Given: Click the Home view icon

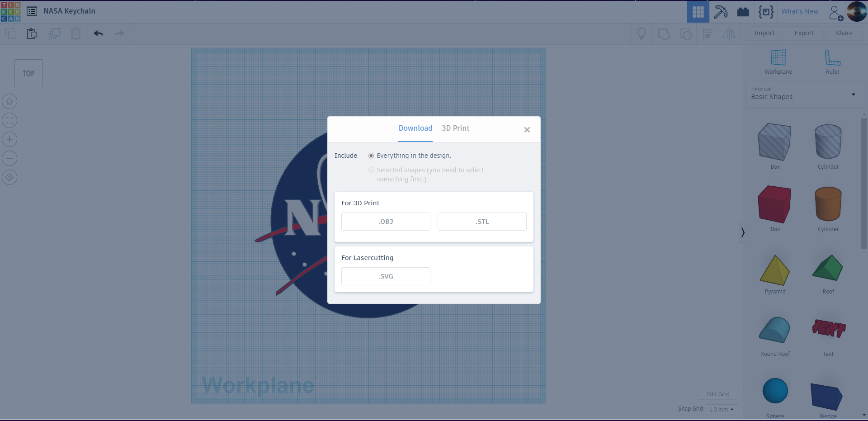Looking at the screenshot, I should (9, 101).
